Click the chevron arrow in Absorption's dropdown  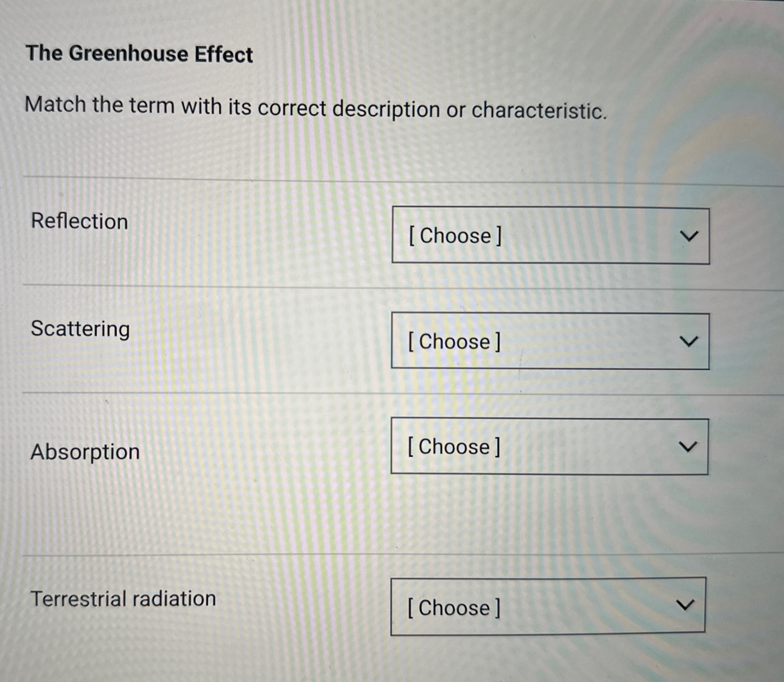[688, 446]
